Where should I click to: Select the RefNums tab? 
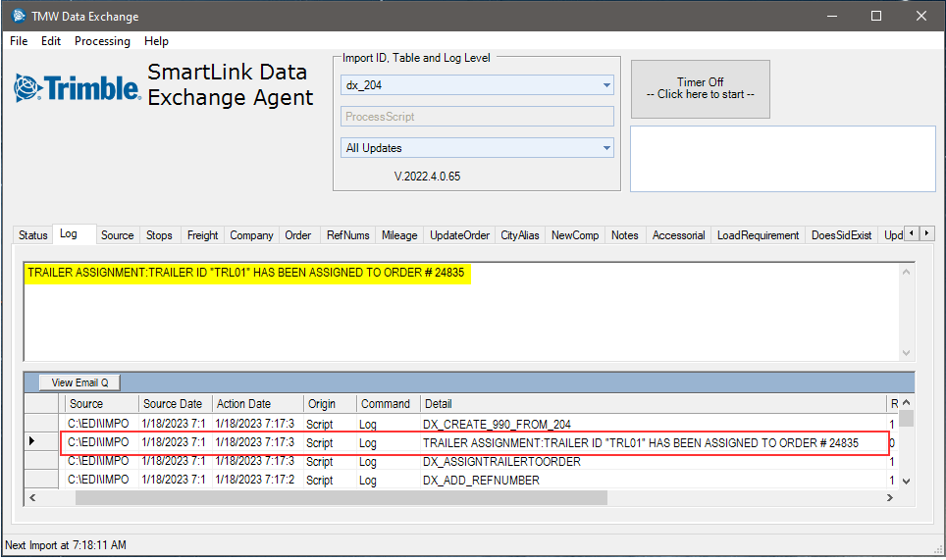pos(347,235)
